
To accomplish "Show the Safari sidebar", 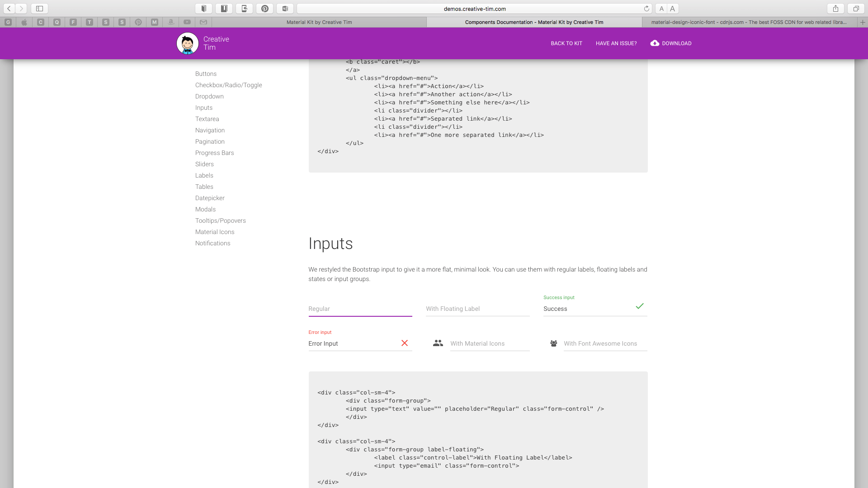I will [39, 8].
